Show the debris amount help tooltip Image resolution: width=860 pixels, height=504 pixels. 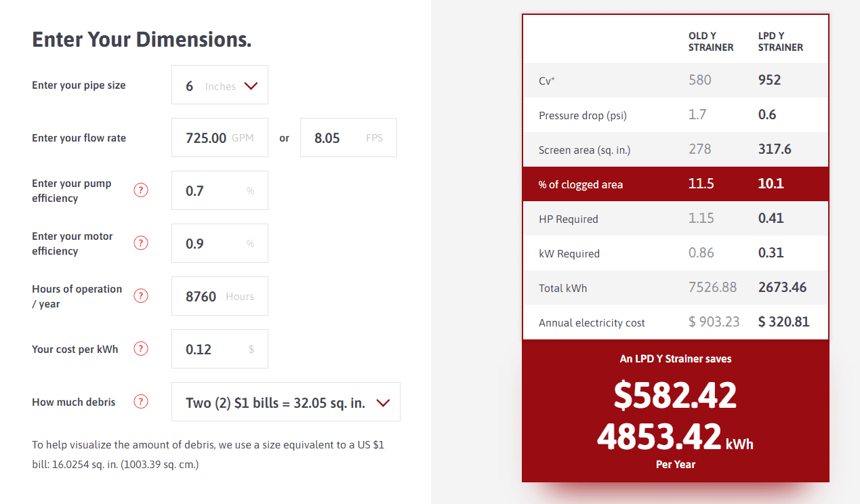tap(141, 402)
